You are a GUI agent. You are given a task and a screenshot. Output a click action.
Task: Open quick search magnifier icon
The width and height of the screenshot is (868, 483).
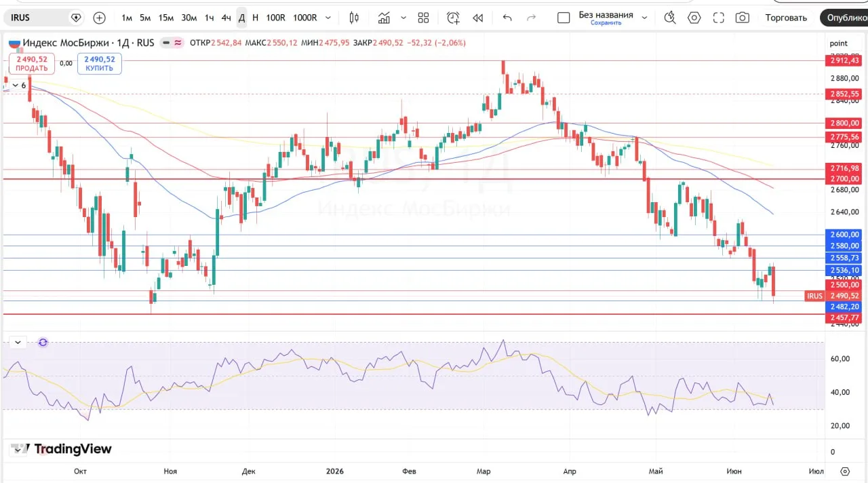670,18
